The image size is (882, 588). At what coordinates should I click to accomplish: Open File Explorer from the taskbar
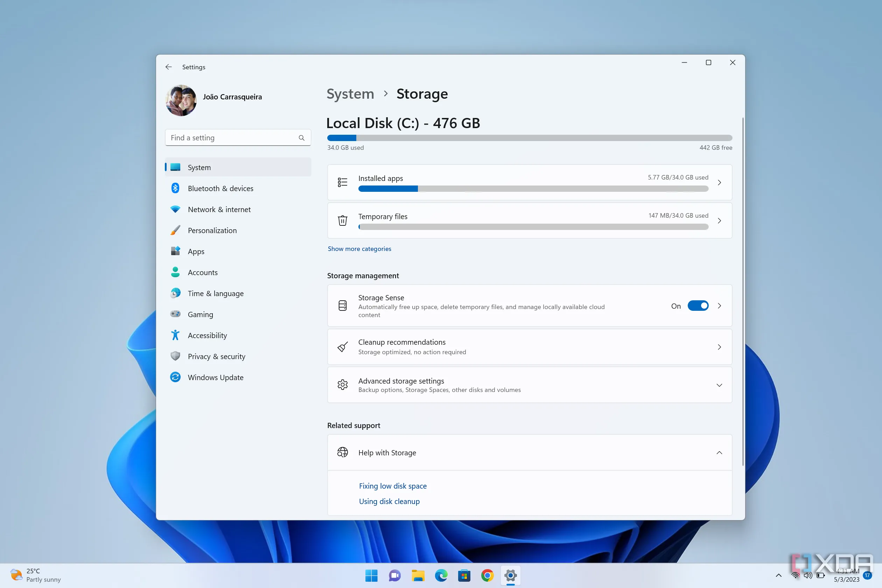pyautogui.click(x=418, y=575)
